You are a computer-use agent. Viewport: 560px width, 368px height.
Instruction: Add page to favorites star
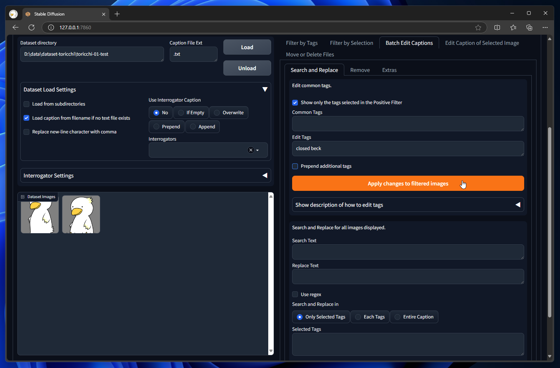(x=478, y=28)
